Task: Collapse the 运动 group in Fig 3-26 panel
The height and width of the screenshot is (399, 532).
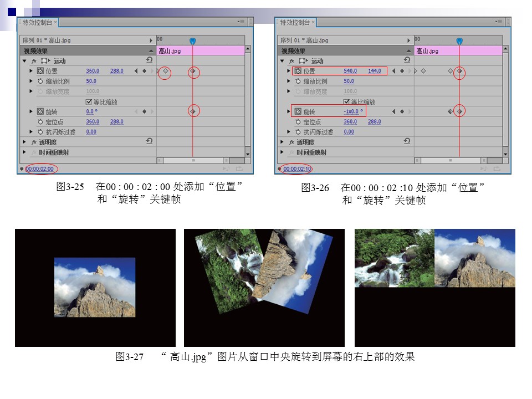Action: click(282, 61)
